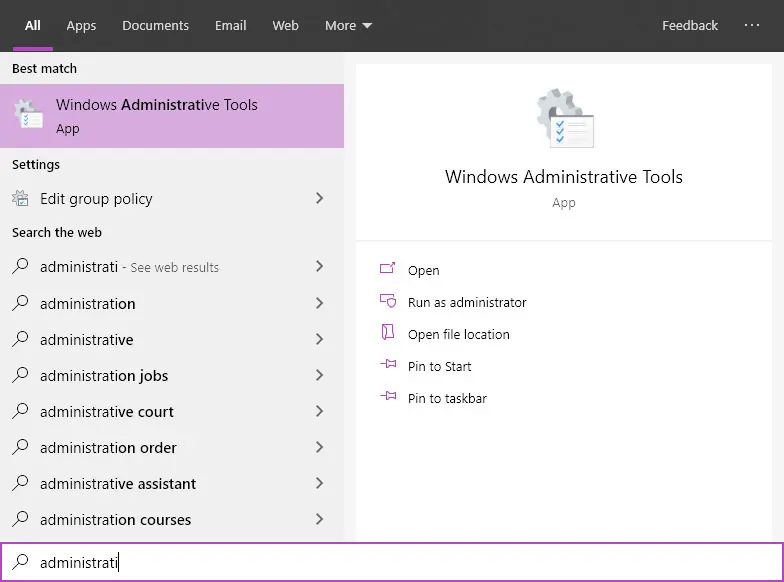Expand chevron for 'administrative court'

coord(320,411)
